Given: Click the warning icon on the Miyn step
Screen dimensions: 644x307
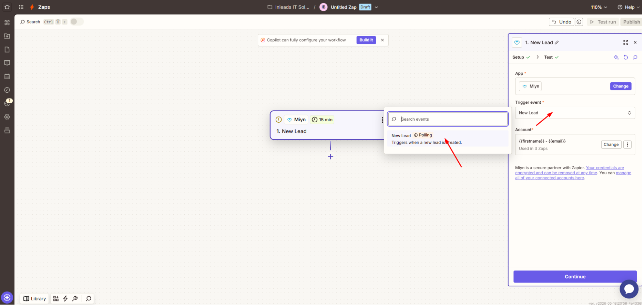Looking at the screenshot, I should pos(279,120).
